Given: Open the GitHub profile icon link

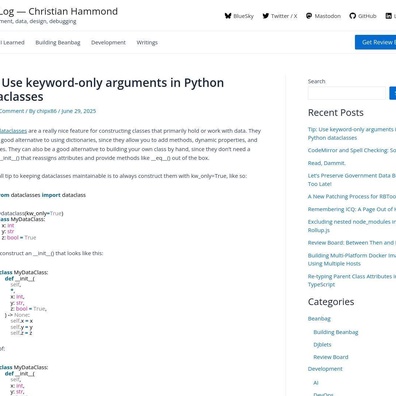Looking at the screenshot, I should click(363, 16).
